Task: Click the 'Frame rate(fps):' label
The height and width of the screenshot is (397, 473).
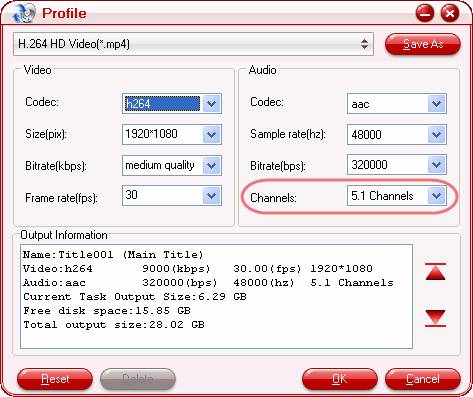Action: click(x=61, y=198)
